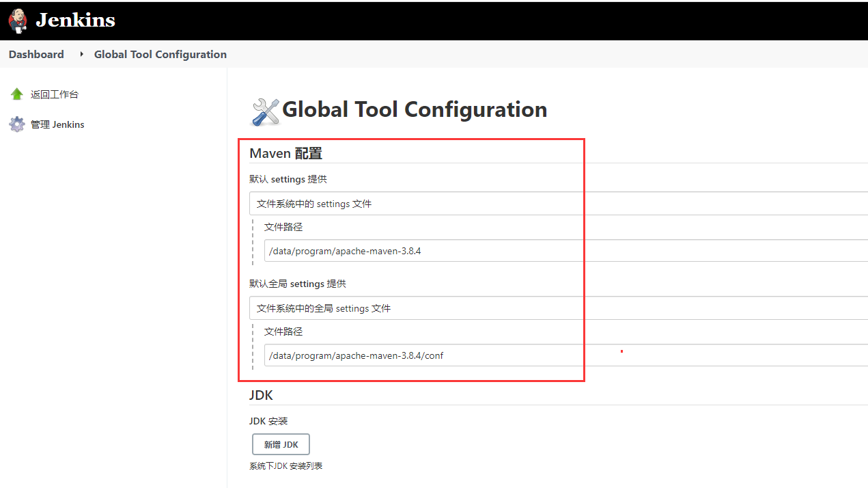This screenshot has height=488, width=868.
Task: Click the Maven 配置 section heading
Action: [x=285, y=154]
